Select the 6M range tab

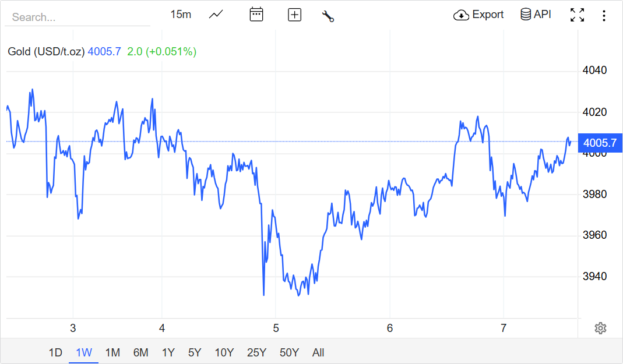pos(140,352)
